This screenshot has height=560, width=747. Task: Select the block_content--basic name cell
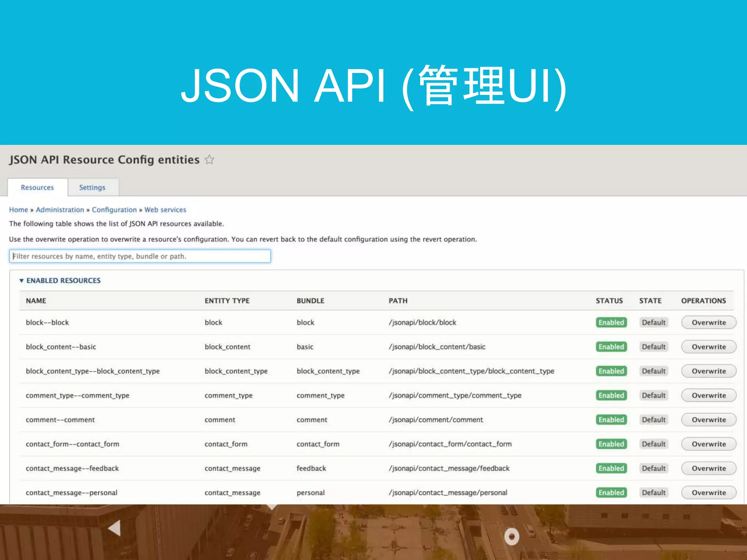pyautogui.click(x=61, y=347)
